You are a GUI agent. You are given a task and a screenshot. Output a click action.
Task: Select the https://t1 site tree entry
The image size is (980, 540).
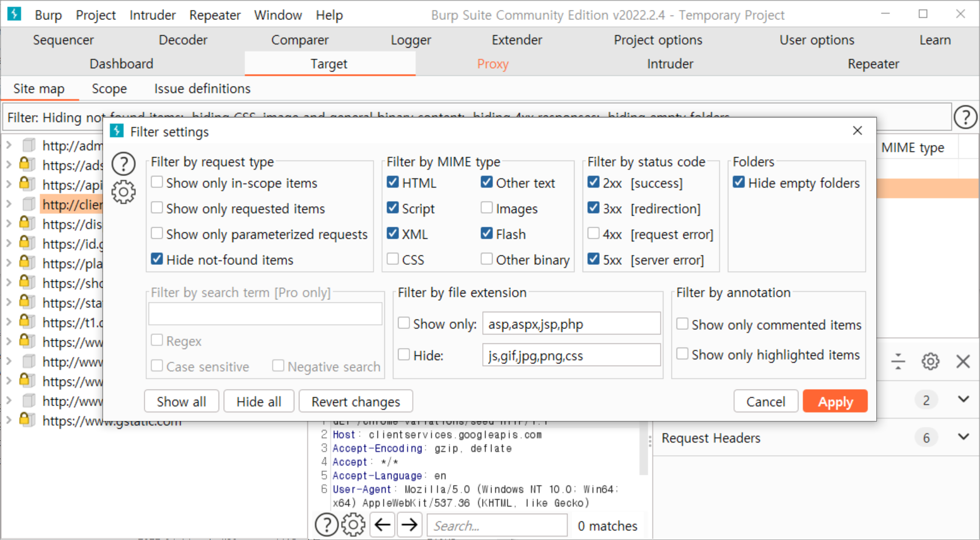tap(72, 322)
